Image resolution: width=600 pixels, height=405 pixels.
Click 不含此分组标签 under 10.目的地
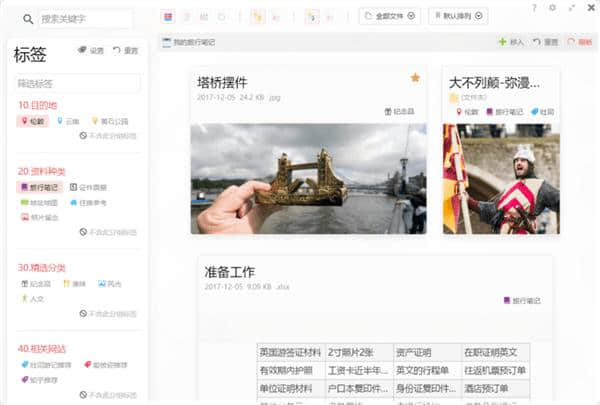click(107, 136)
